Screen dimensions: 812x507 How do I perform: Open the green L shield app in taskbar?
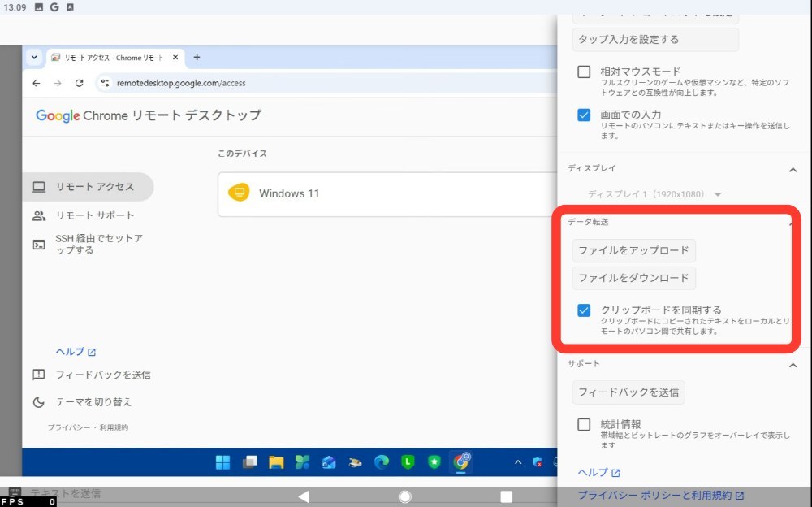[408, 461]
